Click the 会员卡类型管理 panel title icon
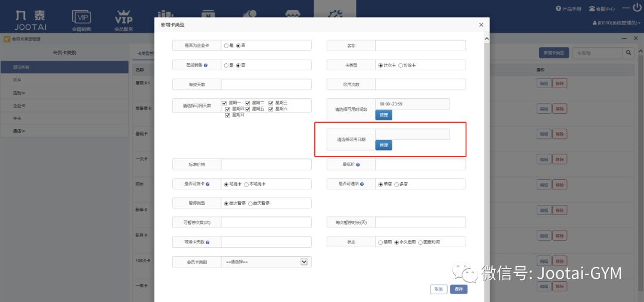 click(7, 39)
